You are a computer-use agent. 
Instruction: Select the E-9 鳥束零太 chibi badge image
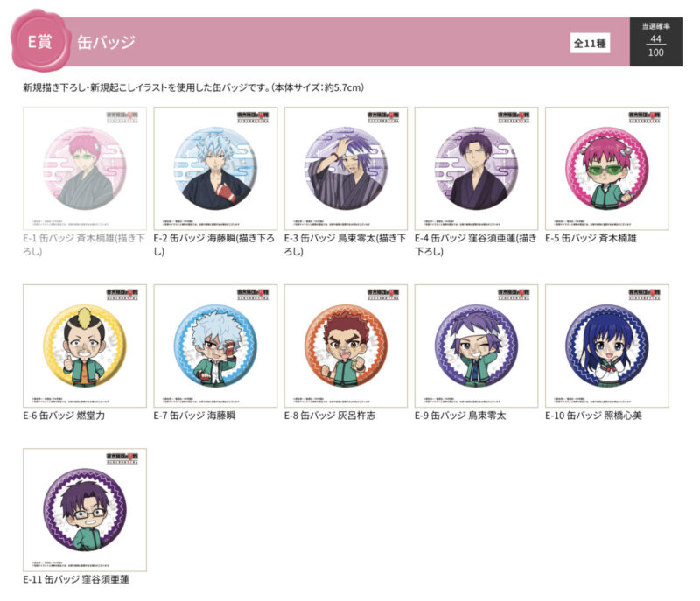pyautogui.click(x=476, y=346)
